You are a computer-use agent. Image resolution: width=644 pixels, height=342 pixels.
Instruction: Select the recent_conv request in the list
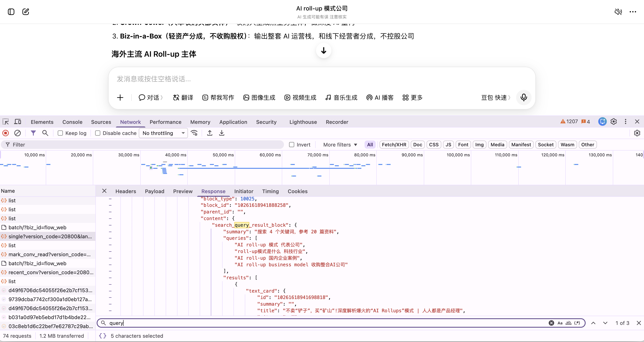pos(47,272)
